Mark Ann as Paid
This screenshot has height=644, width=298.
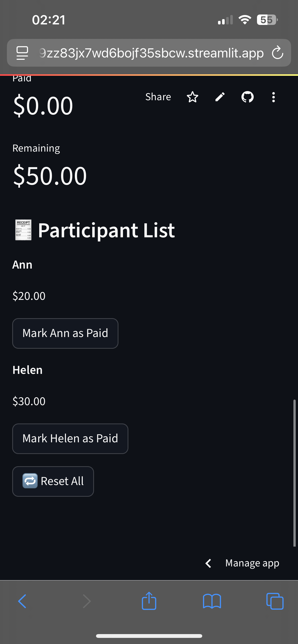pos(65,333)
